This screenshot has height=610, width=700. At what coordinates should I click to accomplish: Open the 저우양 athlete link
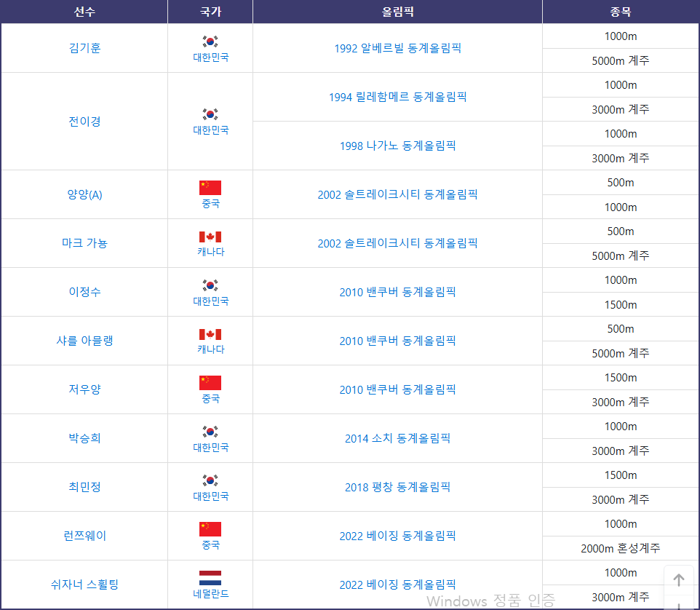tap(85, 389)
